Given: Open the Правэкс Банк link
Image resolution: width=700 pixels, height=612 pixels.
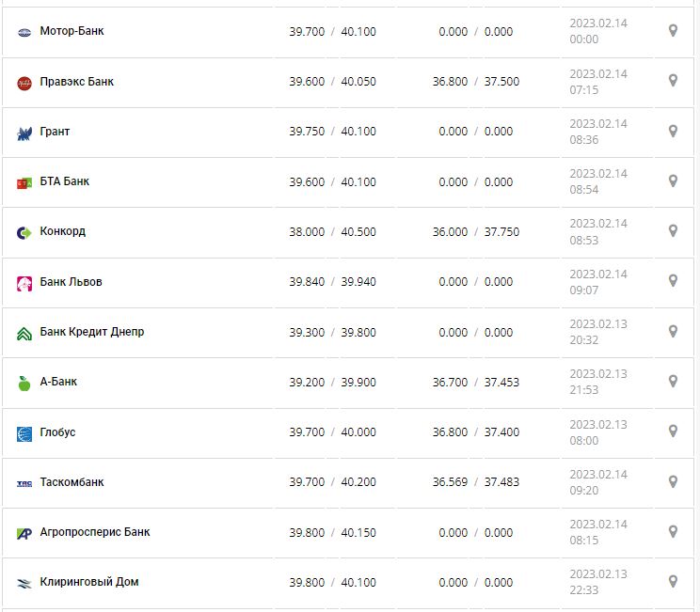Looking at the screenshot, I should click(x=76, y=82).
